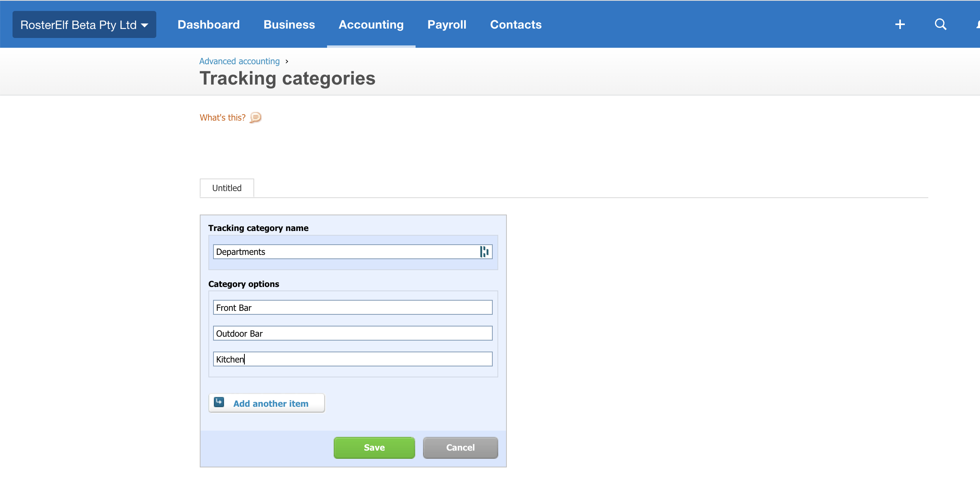Click Add another item

coord(271,403)
